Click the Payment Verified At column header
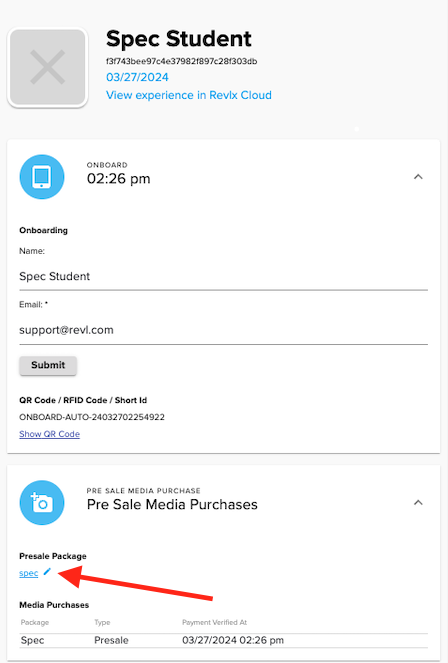448x663 pixels. [214, 622]
